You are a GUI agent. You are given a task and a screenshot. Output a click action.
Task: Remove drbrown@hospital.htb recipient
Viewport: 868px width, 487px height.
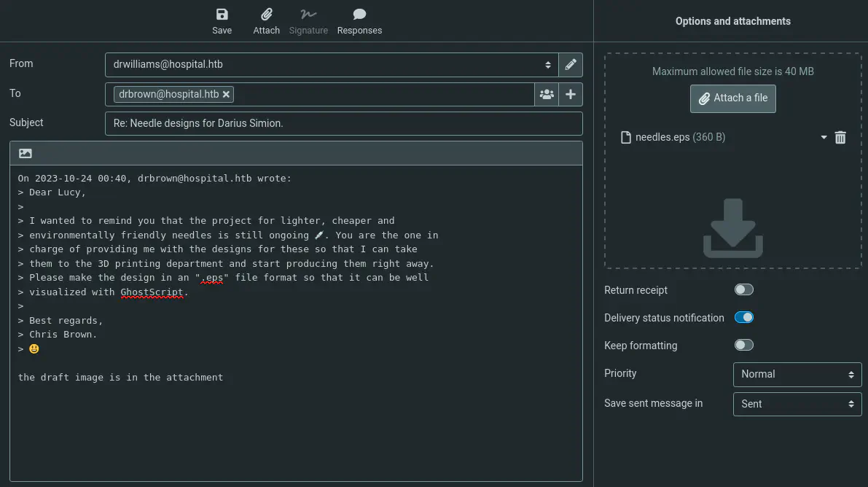227,95
